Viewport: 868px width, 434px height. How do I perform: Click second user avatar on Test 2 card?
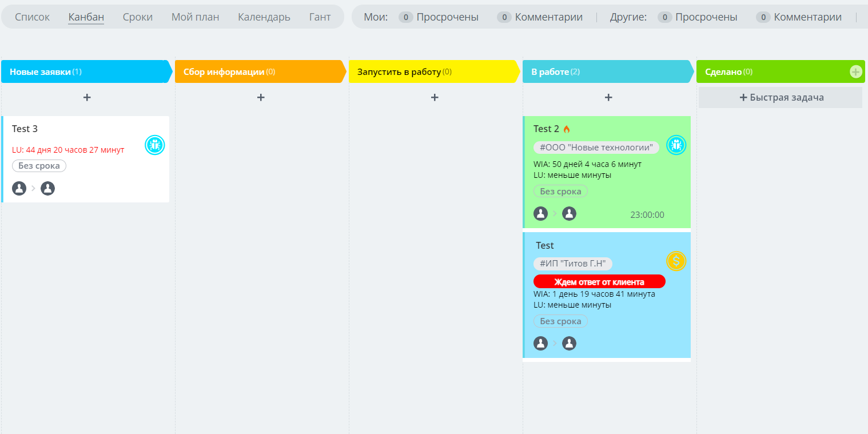[x=569, y=214]
